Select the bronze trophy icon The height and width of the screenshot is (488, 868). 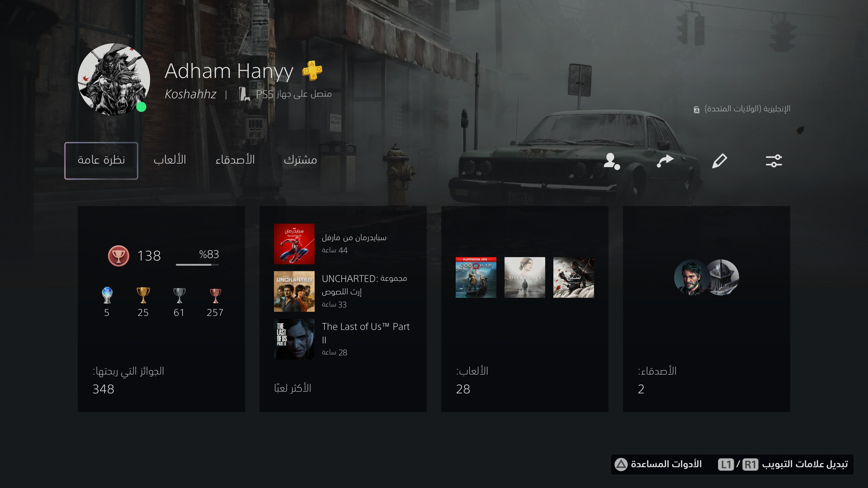click(x=215, y=295)
